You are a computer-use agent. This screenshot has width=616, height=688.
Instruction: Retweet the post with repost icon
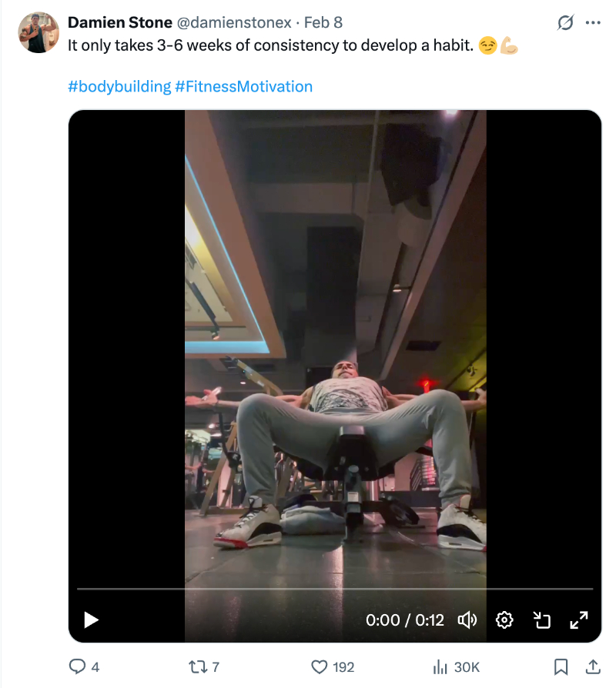(198, 667)
